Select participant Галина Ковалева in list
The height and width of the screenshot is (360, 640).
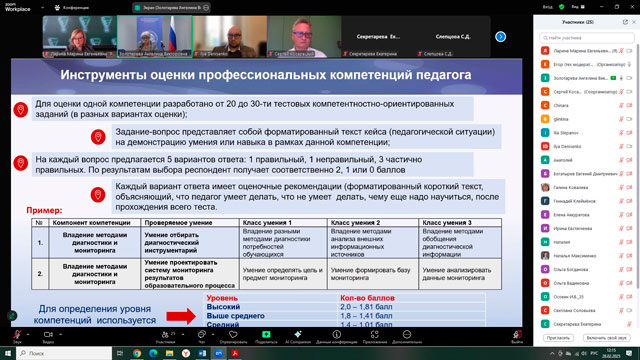pyautogui.click(x=587, y=187)
